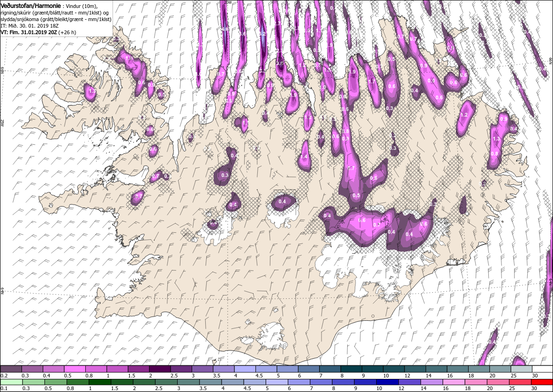Click the green swatch labeled 0.8
Screen dimensions: 553x392
(78, 382)
